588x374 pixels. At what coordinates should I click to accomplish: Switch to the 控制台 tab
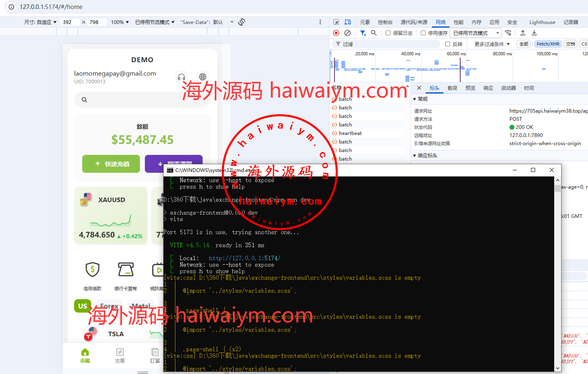point(385,22)
